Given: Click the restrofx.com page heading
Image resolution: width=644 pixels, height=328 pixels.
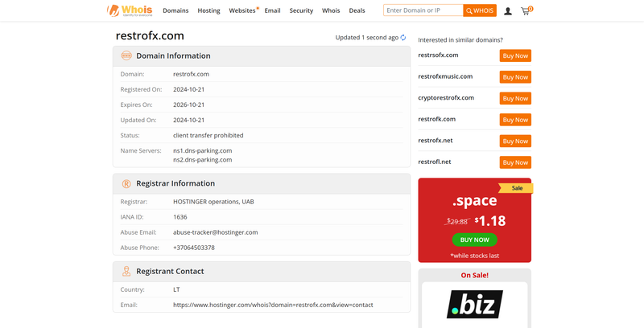Looking at the screenshot, I should [150, 35].
